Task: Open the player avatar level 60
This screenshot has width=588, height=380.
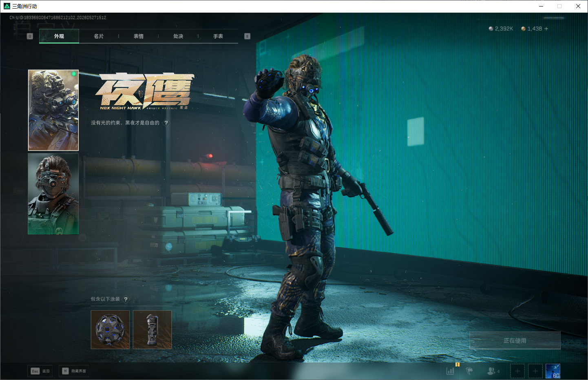Action: [553, 371]
